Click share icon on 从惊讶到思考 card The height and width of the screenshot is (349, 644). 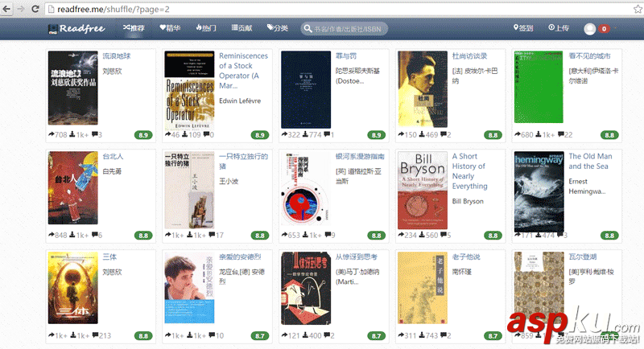pyautogui.click(x=285, y=335)
